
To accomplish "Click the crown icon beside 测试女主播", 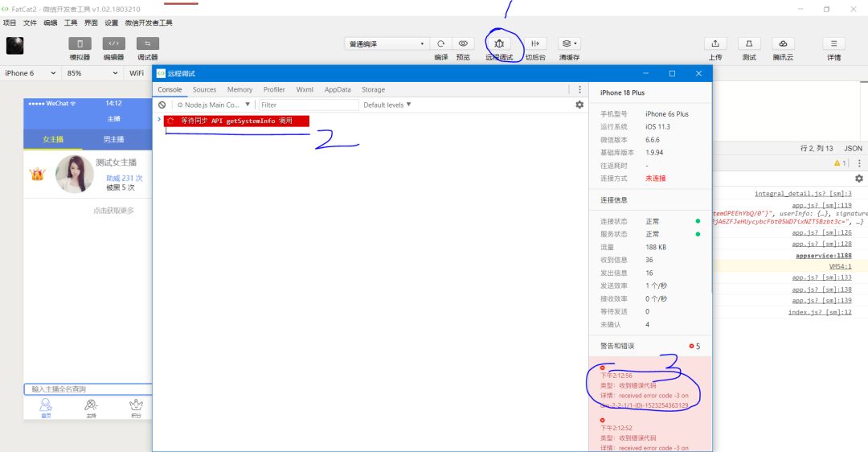I will [37, 174].
